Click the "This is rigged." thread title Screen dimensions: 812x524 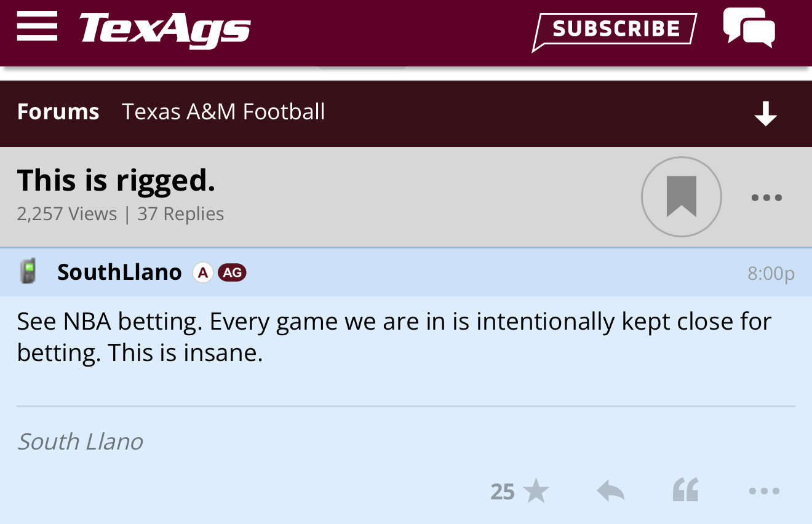click(x=116, y=181)
